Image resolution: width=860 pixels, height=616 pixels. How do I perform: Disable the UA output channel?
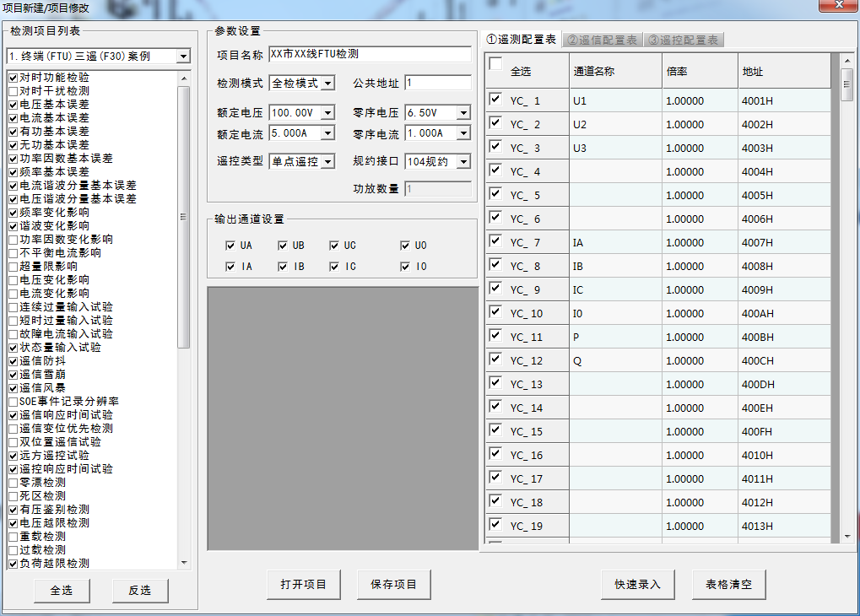tap(230, 246)
